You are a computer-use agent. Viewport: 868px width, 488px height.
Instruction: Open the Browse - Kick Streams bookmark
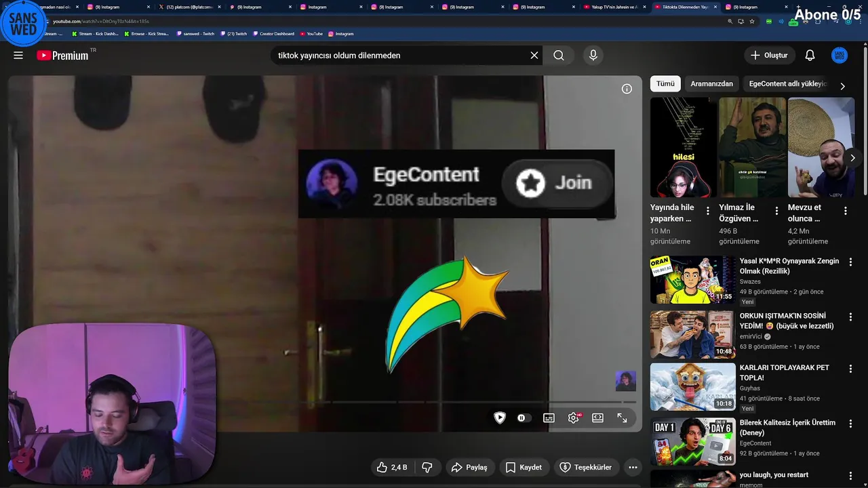147,33
